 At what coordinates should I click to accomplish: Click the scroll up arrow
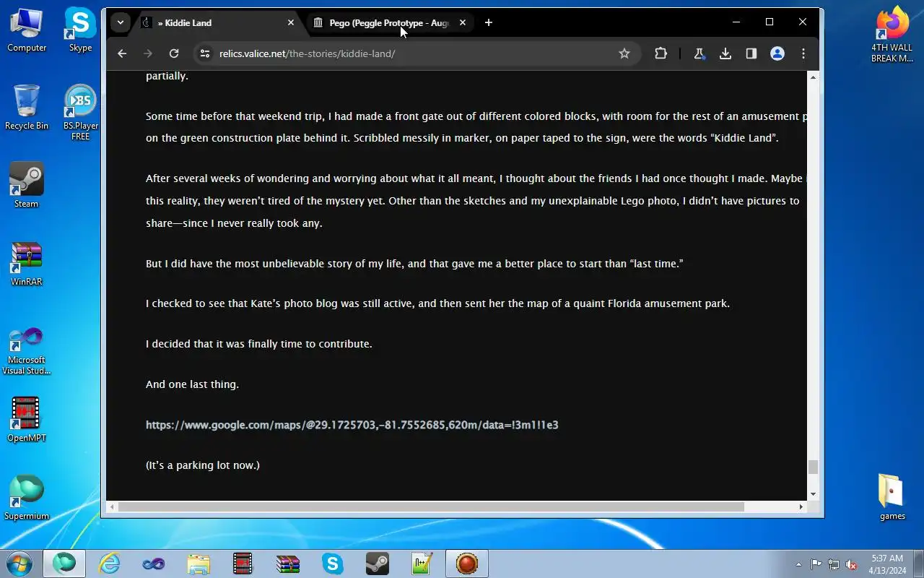813,77
